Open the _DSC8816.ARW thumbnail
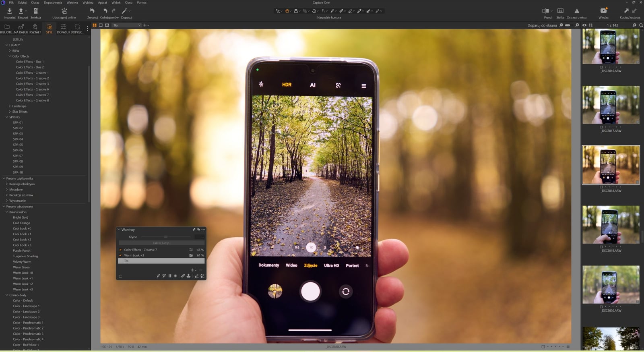644x352 pixels. point(611,46)
